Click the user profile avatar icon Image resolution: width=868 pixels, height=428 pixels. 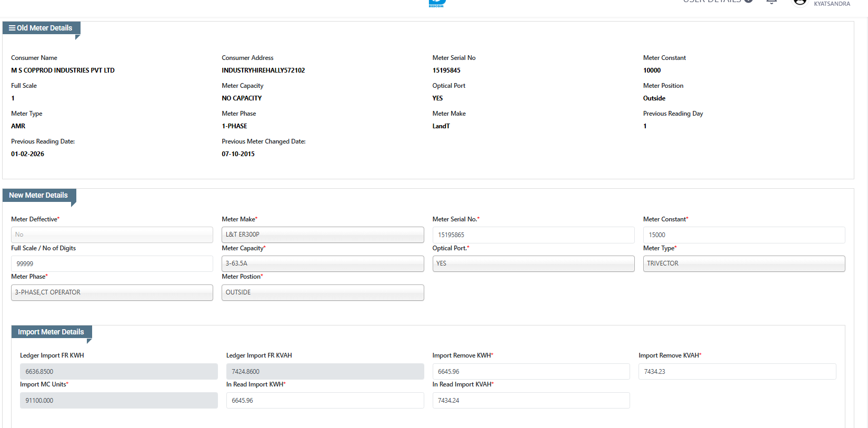pos(800,2)
